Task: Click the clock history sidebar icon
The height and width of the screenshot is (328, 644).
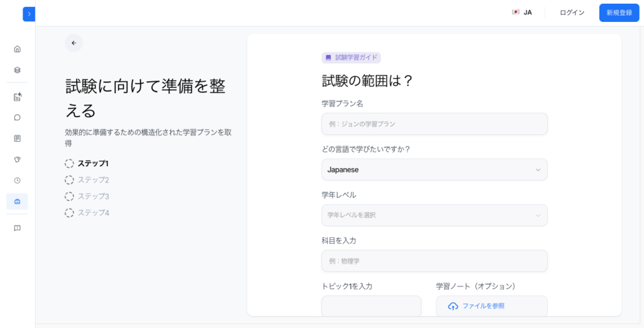Action: click(x=17, y=181)
